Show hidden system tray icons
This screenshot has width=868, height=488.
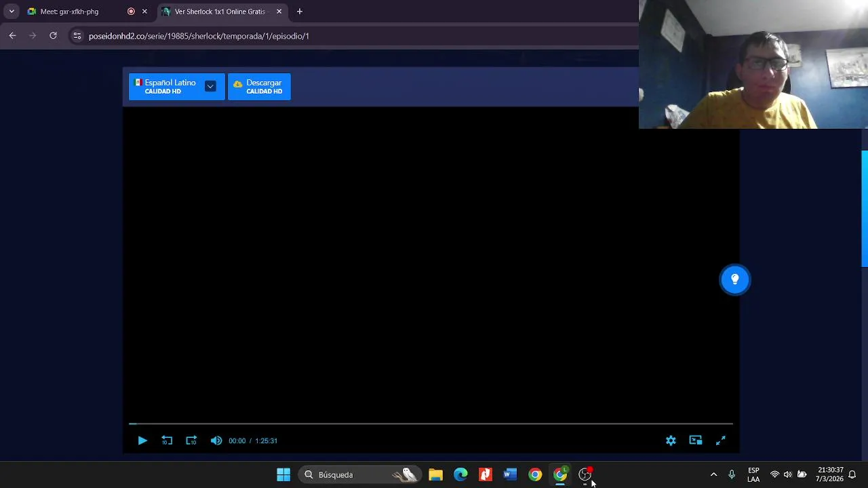tap(713, 474)
